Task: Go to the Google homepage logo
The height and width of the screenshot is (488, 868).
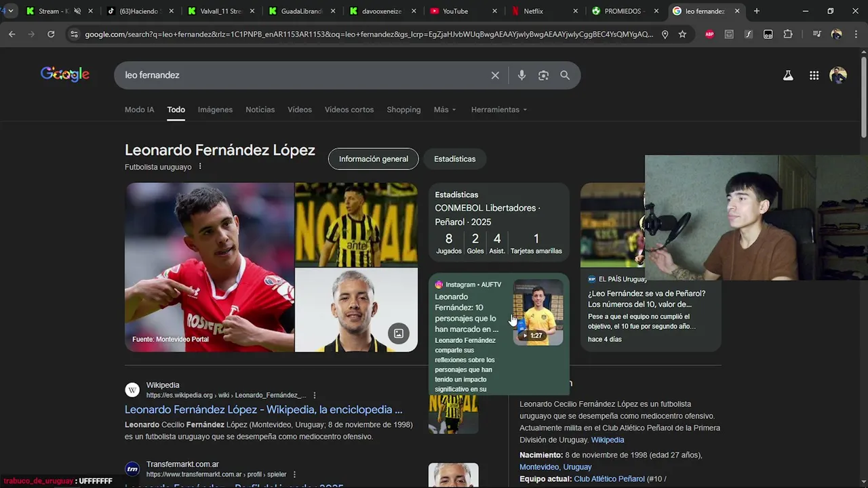Action: [x=65, y=75]
